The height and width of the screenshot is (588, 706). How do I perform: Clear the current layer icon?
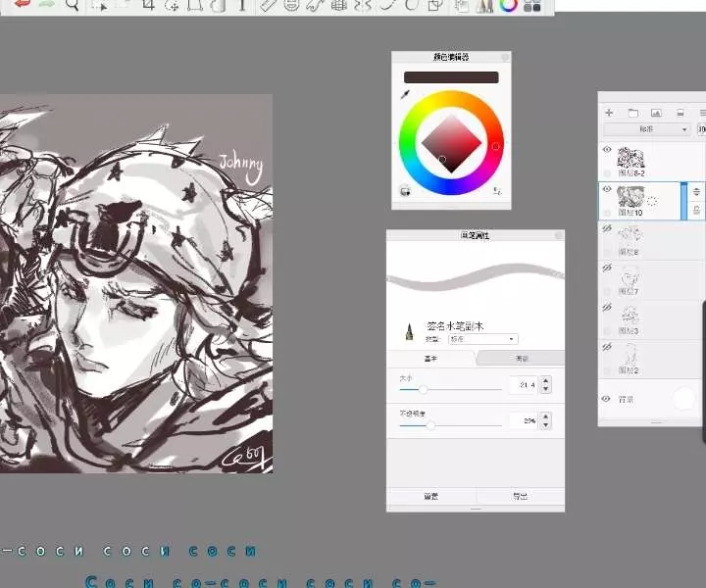click(681, 113)
